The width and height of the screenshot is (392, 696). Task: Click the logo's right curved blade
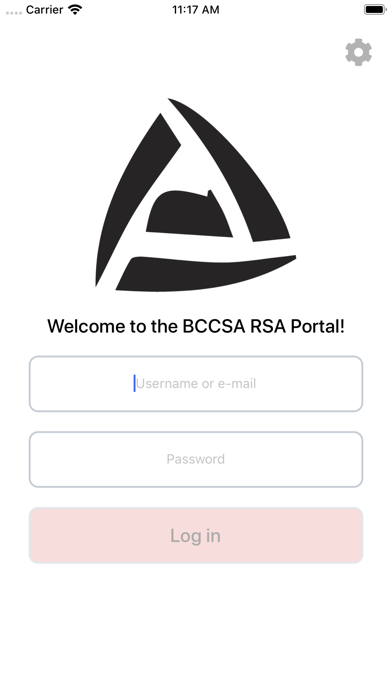[229, 170]
